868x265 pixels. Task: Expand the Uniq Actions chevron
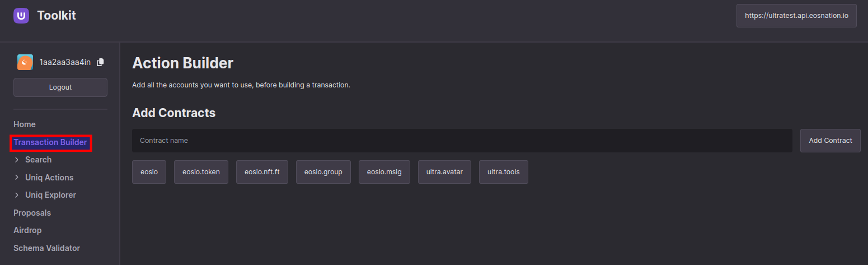17,178
